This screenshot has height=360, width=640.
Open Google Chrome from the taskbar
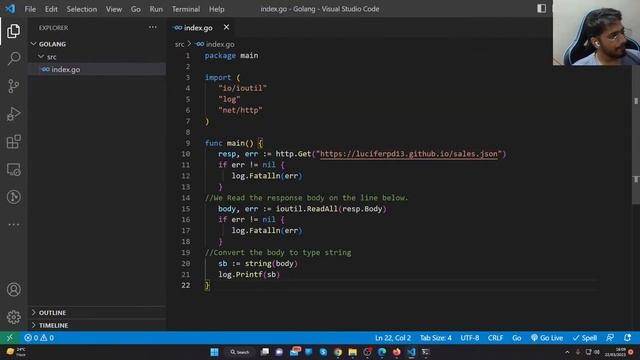click(338, 352)
